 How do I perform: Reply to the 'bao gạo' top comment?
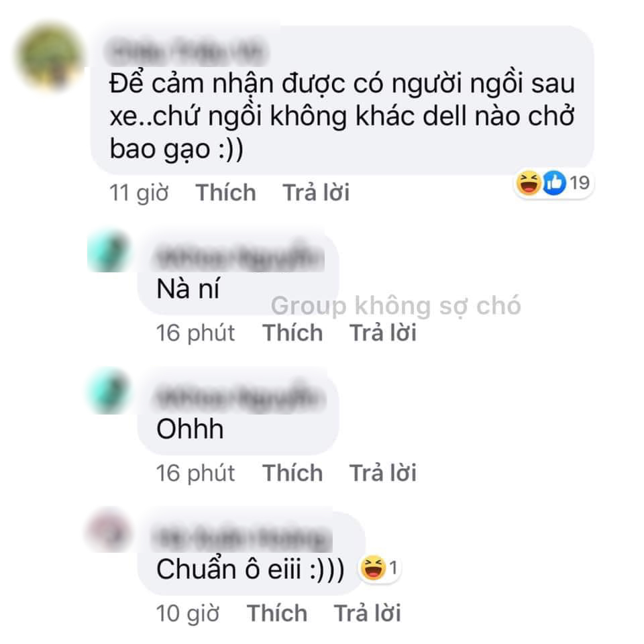click(x=316, y=193)
